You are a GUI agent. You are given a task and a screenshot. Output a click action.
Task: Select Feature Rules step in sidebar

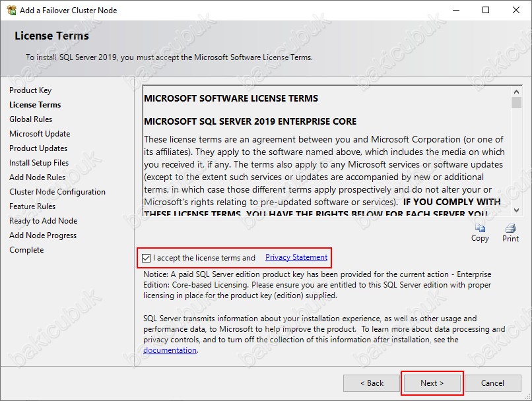pos(32,206)
